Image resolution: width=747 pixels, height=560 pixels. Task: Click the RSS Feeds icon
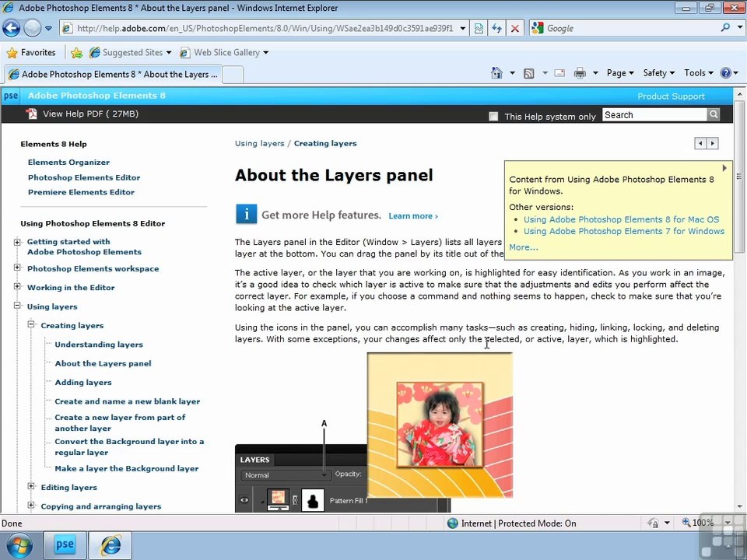pyautogui.click(x=529, y=73)
